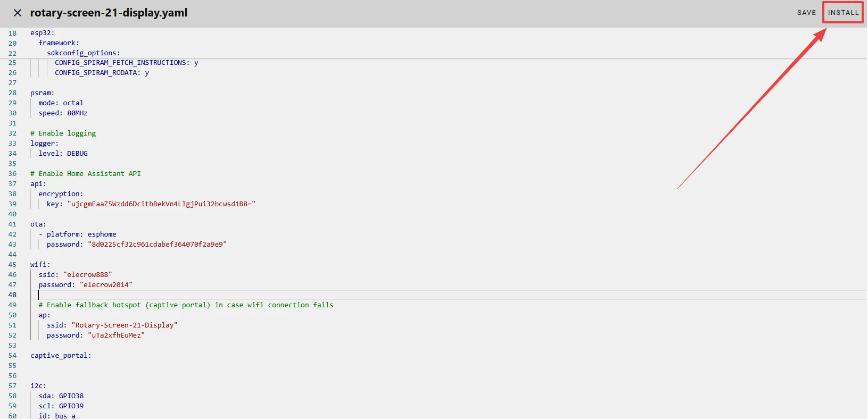Screen dimensions: 868x420
Task: Click the ap password "uTa2xfhEuMez" value
Action: tap(116, 335)
